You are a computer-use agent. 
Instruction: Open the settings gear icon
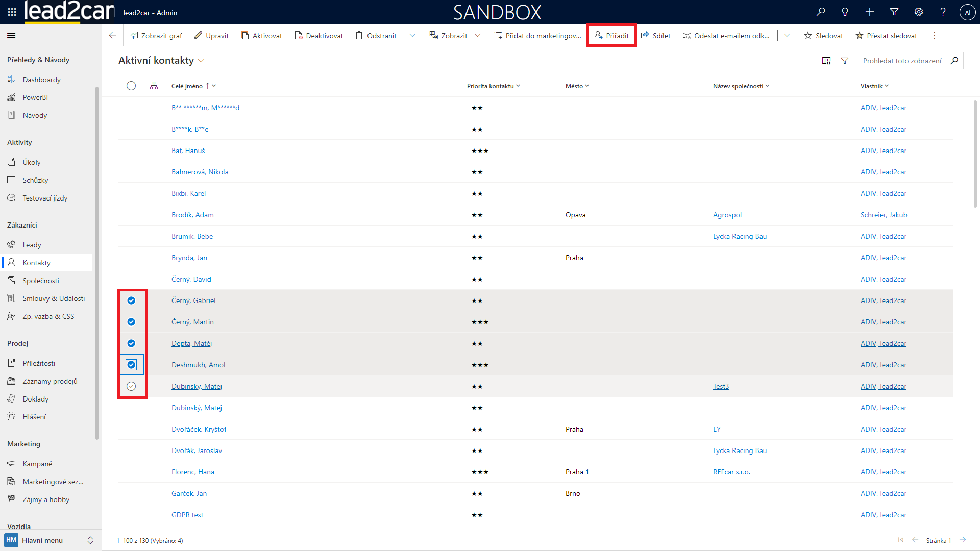coord(918,12)
